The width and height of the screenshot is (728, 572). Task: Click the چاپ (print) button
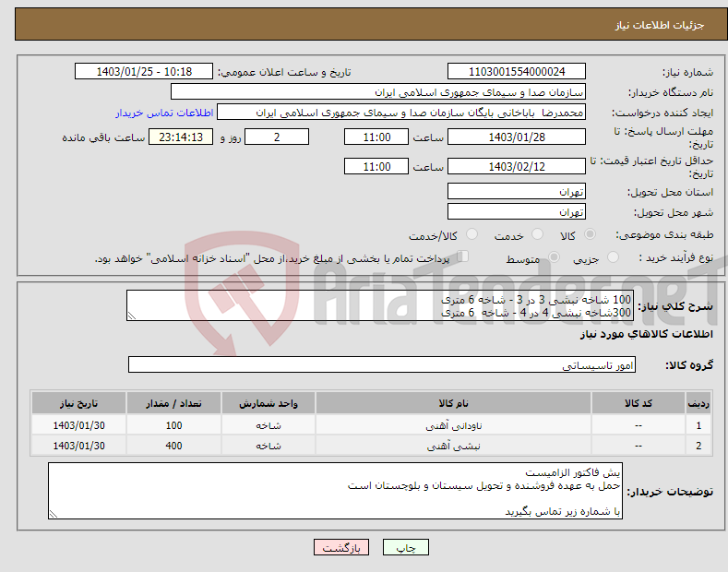(x=405, y=548)
